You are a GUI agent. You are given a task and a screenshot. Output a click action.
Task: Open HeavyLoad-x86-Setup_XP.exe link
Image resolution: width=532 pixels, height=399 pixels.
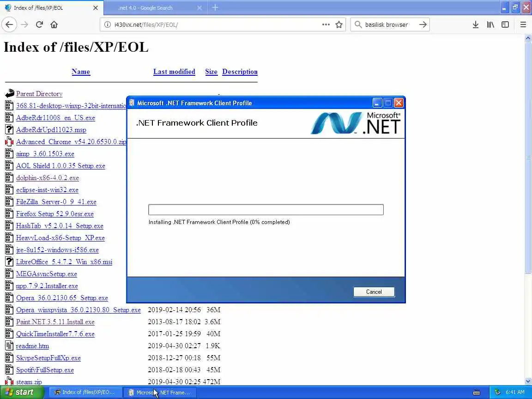(60, 238)
